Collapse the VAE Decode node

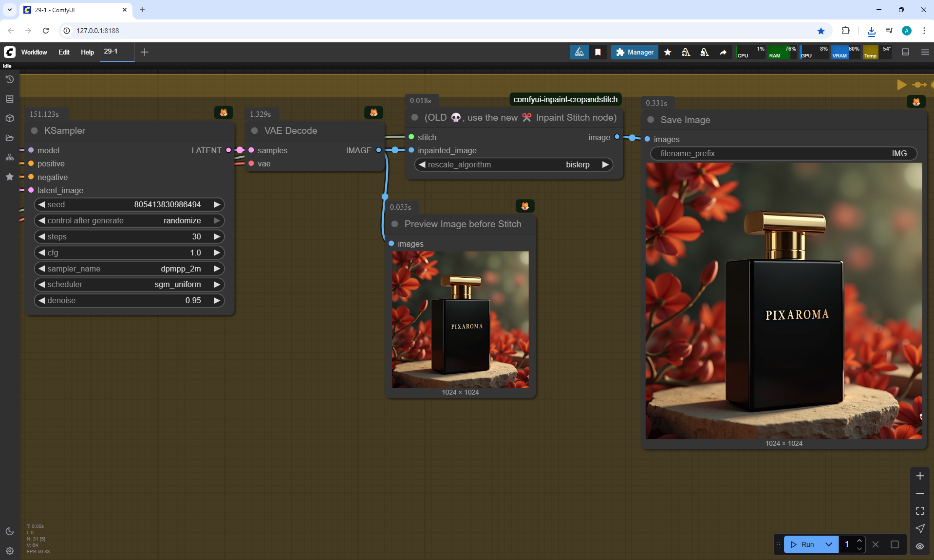click(254, 130)
